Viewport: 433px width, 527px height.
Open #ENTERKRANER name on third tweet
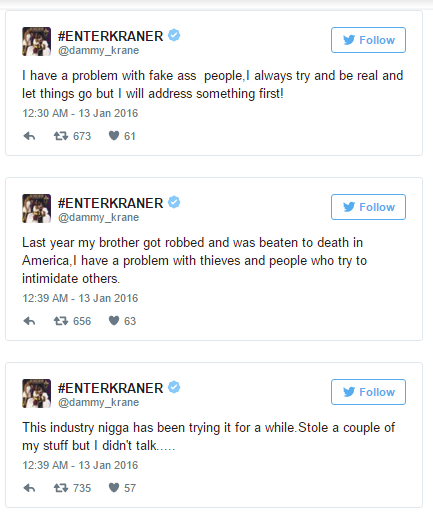point(111,388)
